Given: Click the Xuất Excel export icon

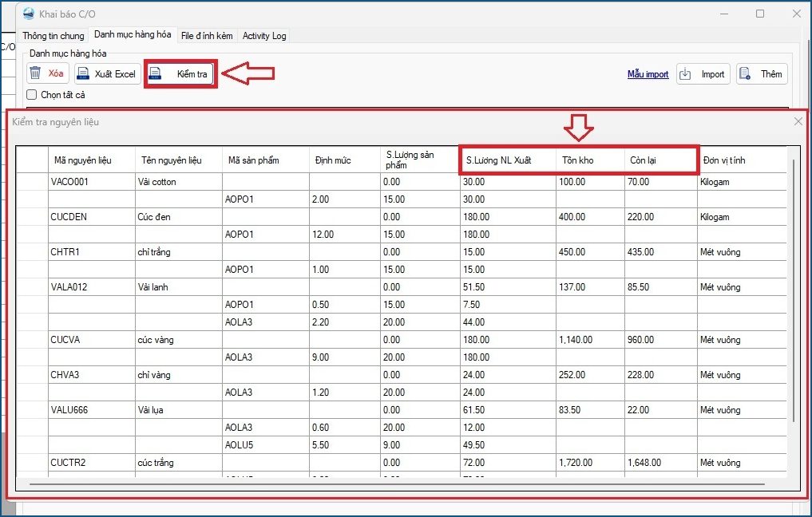Looking at the screenshot, I should point(83,74).
